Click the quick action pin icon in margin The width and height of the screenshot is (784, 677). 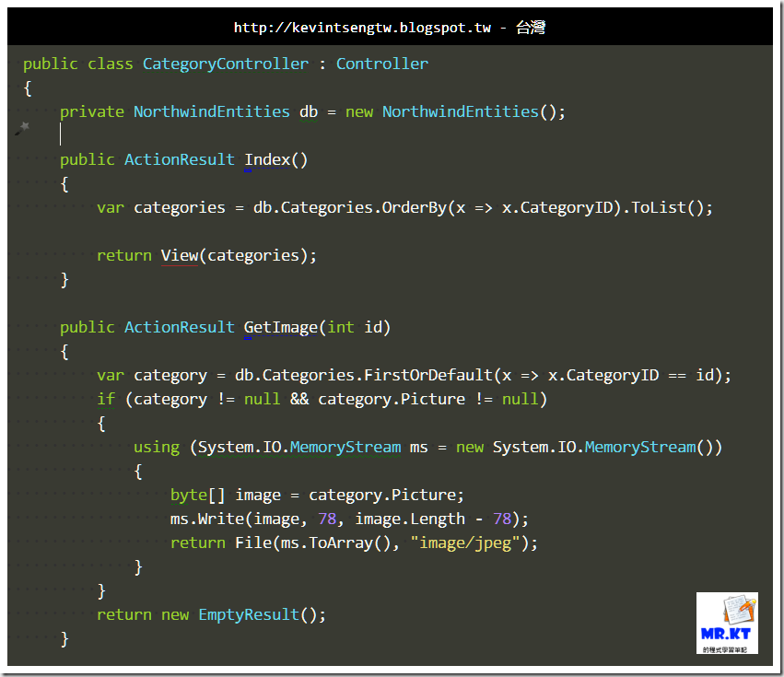point(21,129)
